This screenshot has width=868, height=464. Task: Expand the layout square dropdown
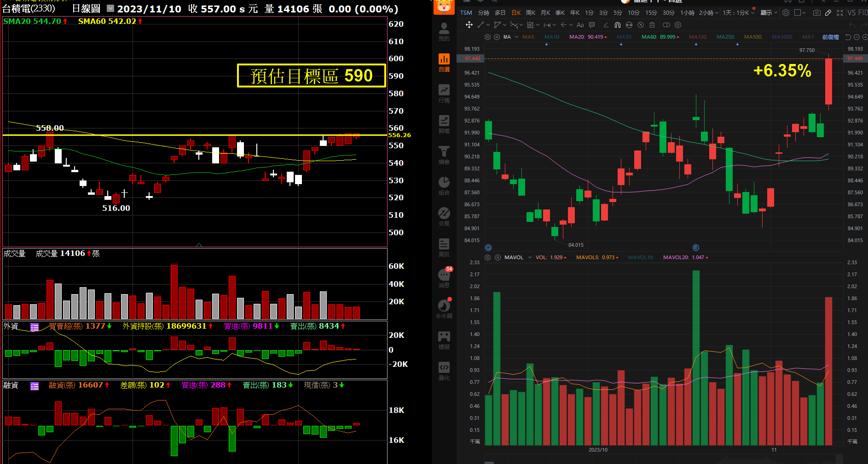804,13
